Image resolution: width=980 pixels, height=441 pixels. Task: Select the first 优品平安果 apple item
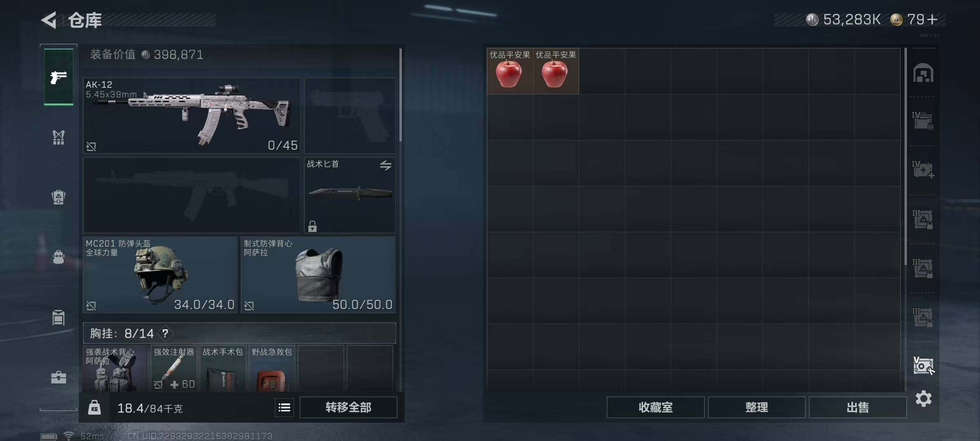click(x=510, y=71)
